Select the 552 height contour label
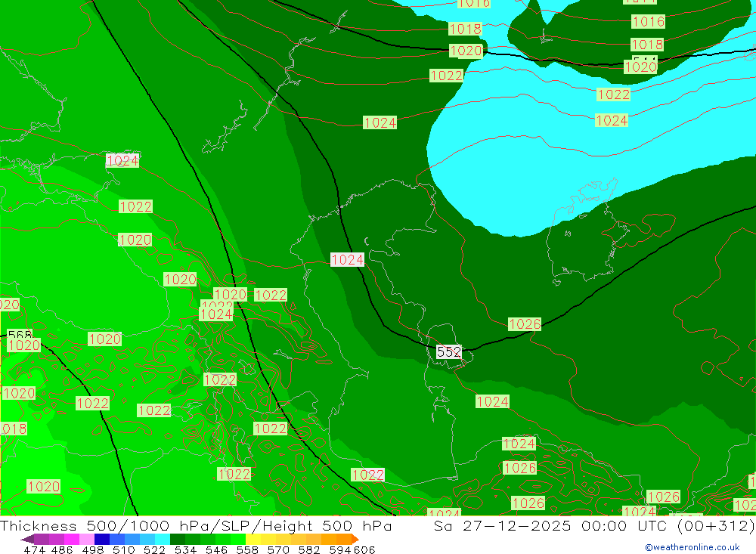Image resolution: width=756 pixels, height=554 pixels. pos(449,352)
